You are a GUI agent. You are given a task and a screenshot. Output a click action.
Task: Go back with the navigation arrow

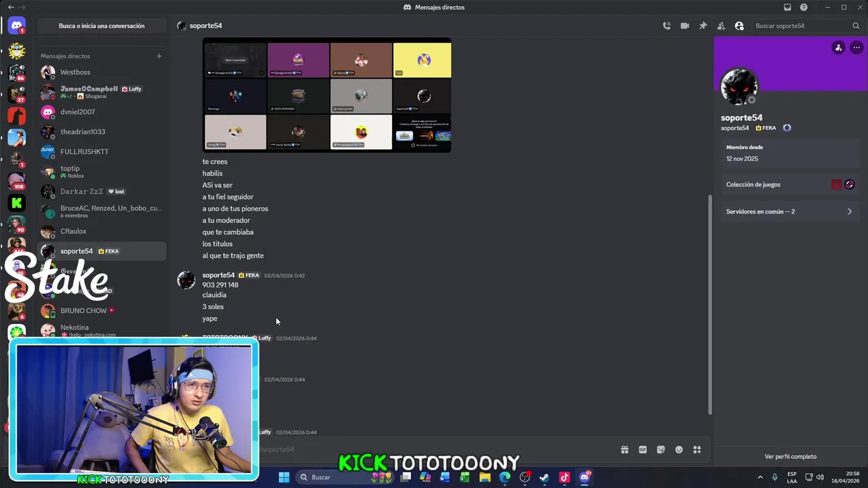(x=10, y=7)
